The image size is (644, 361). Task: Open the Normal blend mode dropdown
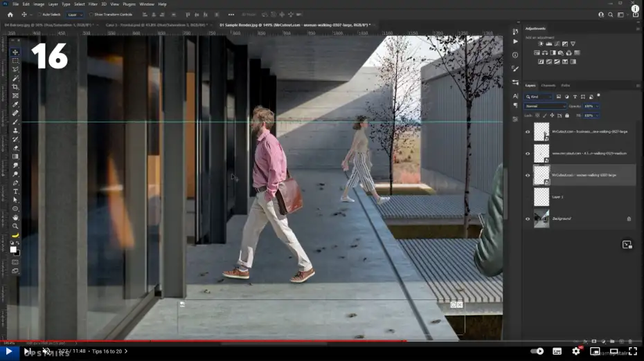545,107
